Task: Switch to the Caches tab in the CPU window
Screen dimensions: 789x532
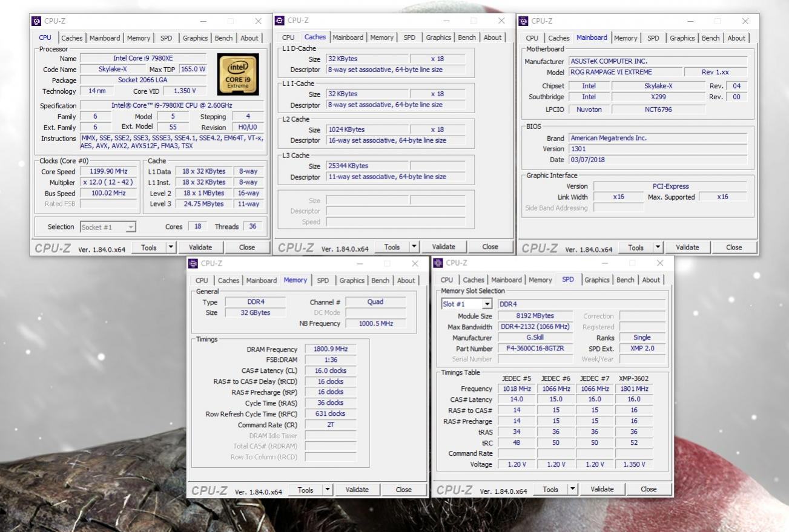Action: pyautogui.click(x=72, y=38)
